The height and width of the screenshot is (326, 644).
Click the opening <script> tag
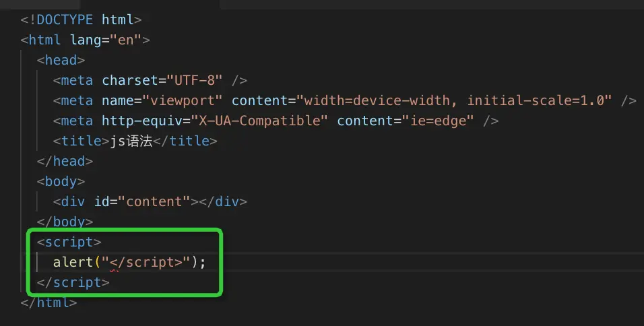click(x=69, y=242)
